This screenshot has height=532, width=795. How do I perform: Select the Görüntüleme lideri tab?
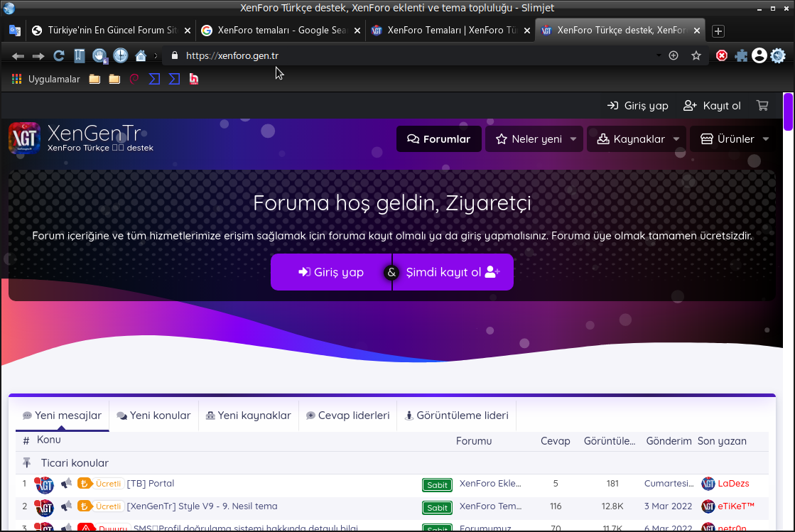456,416
